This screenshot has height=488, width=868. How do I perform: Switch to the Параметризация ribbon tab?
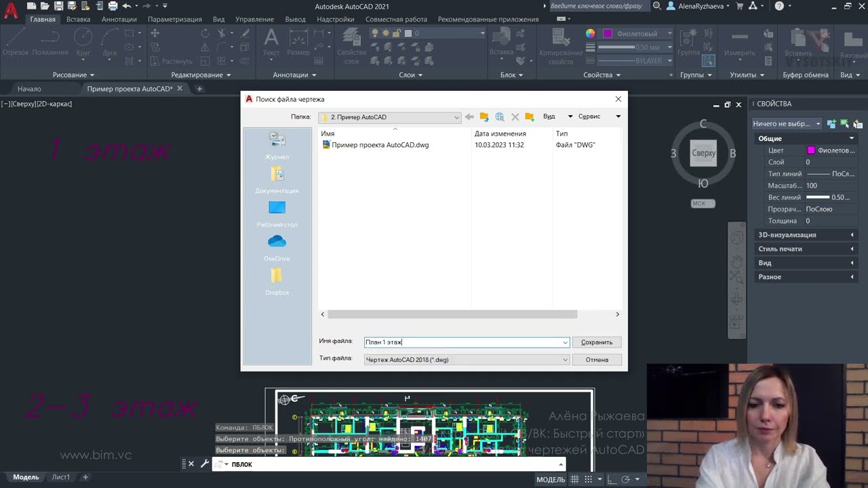[x=175, y=19]
